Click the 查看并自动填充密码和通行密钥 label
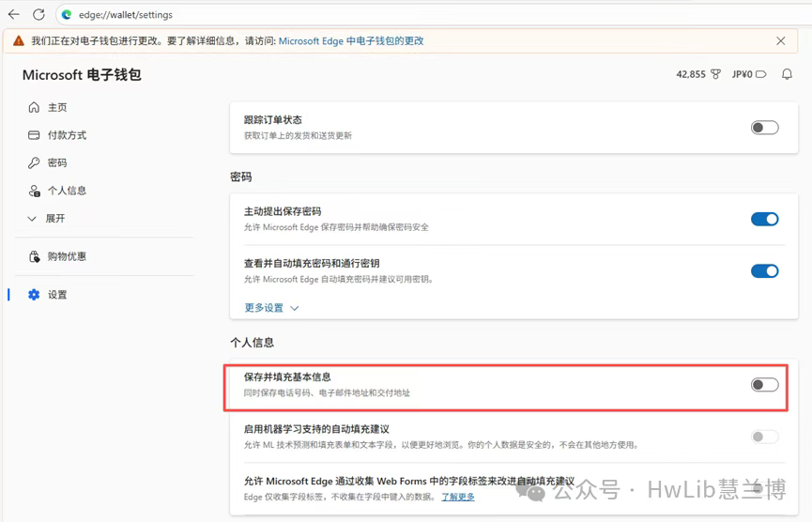Screen dimensions: 812x522 pyautogui.click(x=312, y=263)
